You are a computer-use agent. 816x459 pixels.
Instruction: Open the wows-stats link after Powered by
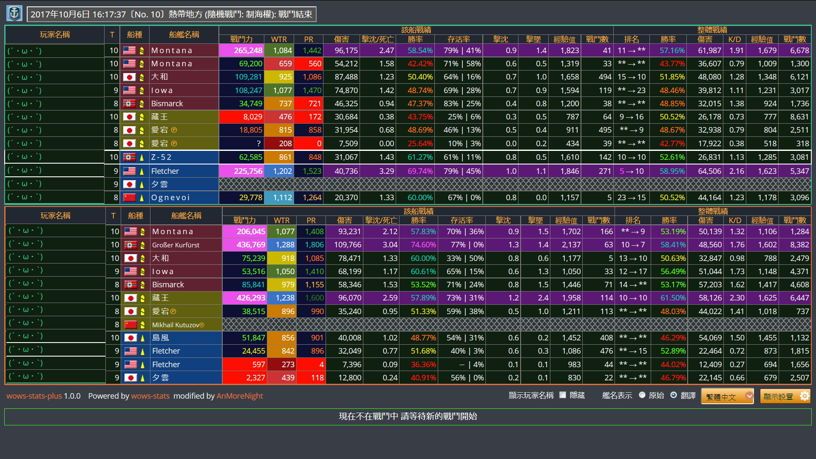click(150, 396)
